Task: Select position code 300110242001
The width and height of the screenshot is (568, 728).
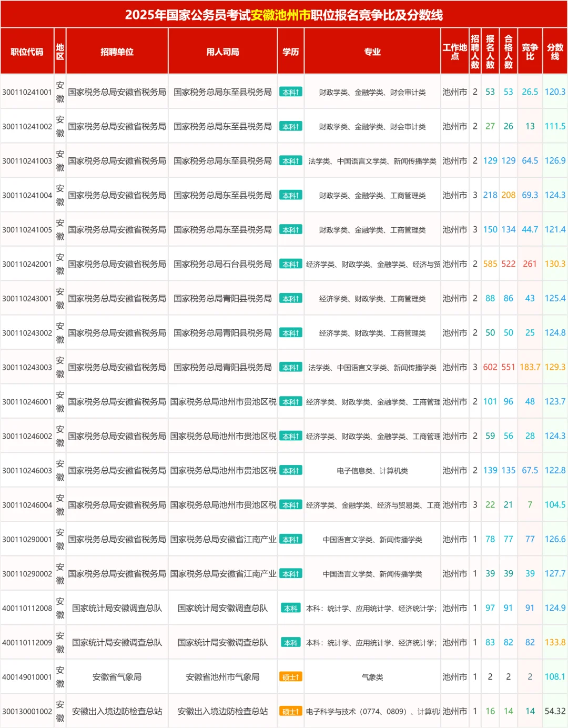Action: [27, 264]
